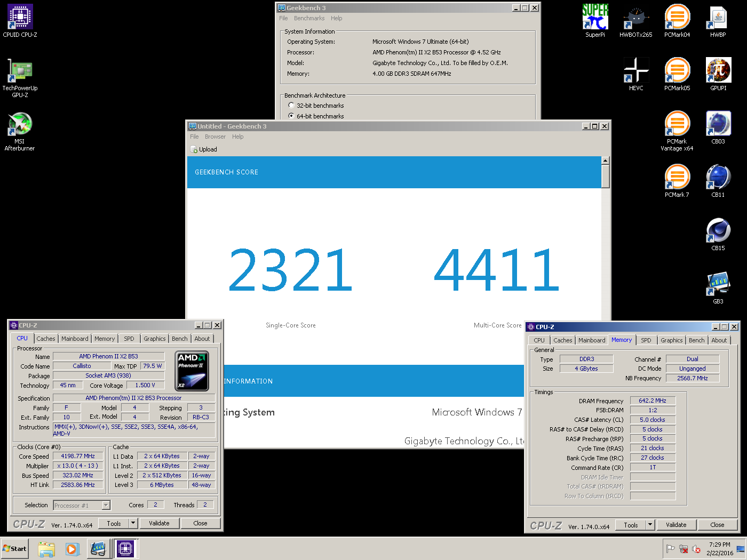Viewport: 747px width, 560px height.
Task: Click Tools button in Memory CPU-Z window
Action: [x=631, y=525]
